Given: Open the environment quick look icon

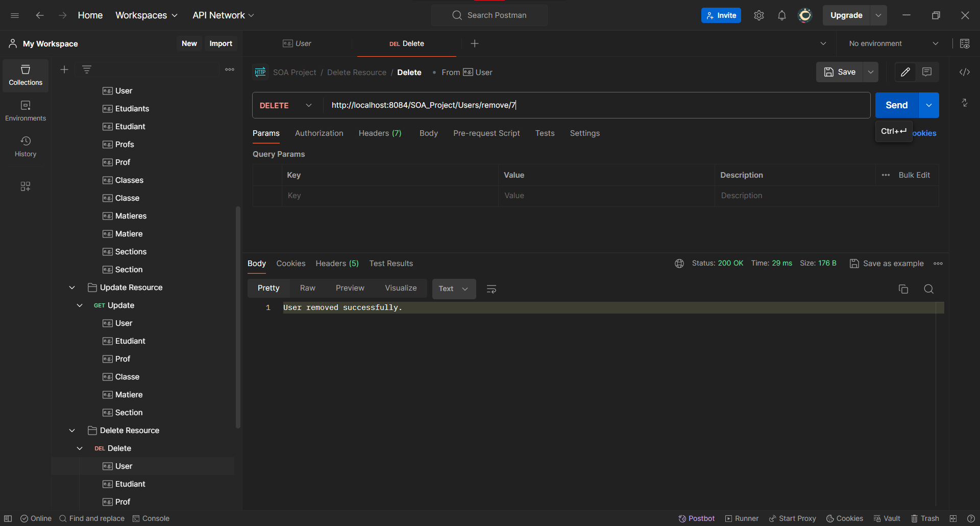Looking at the screenshot, I should tap(965, 43).
